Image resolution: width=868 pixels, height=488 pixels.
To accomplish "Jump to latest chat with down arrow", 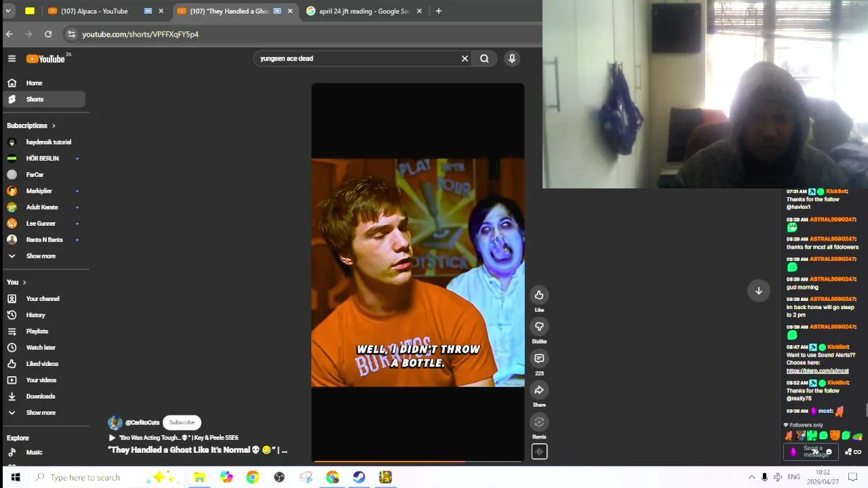I will coord(759,291).
